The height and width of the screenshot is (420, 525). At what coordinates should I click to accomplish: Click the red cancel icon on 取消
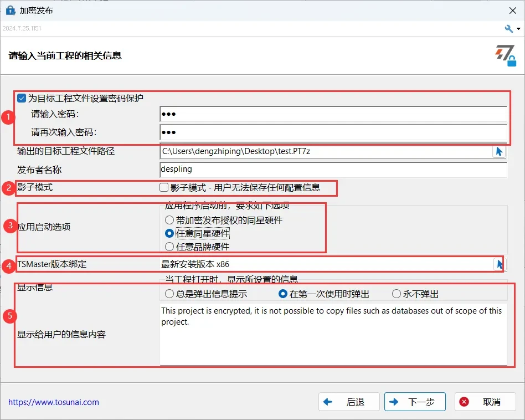pos(464,402)
